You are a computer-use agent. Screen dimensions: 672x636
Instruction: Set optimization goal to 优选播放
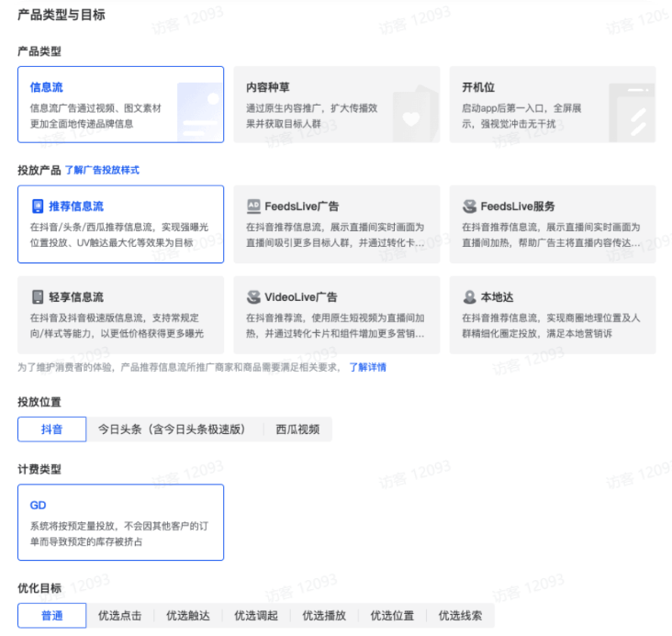[324, 616]
